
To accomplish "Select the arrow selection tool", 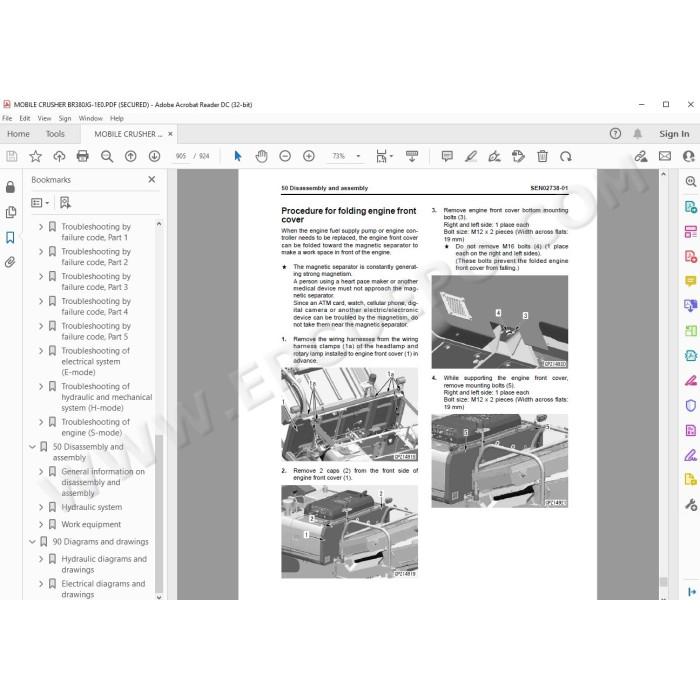I will (238, 156).
